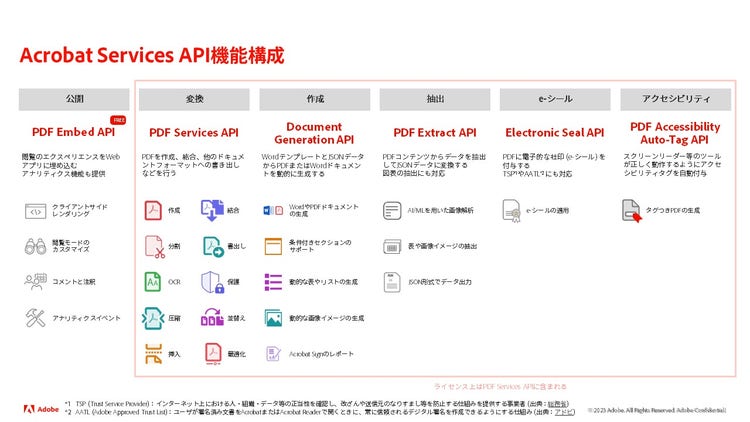Click the scissors 分割 split PDF icon
This screenshot has height=422, width=750.
point(154,246)
